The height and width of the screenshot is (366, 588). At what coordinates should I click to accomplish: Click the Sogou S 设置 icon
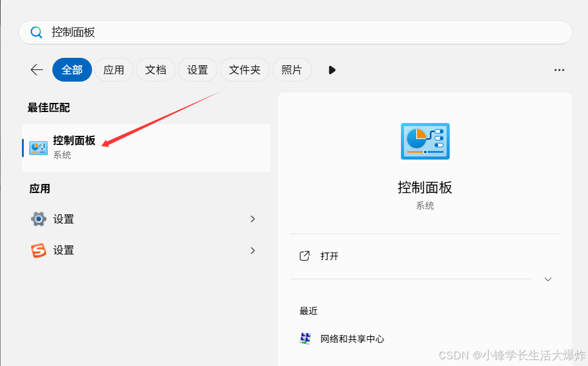point(38,250)
